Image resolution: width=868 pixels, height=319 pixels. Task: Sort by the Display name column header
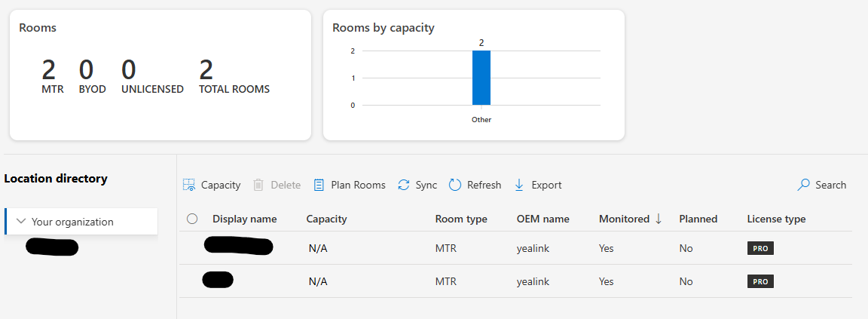(x=245, y=219)
